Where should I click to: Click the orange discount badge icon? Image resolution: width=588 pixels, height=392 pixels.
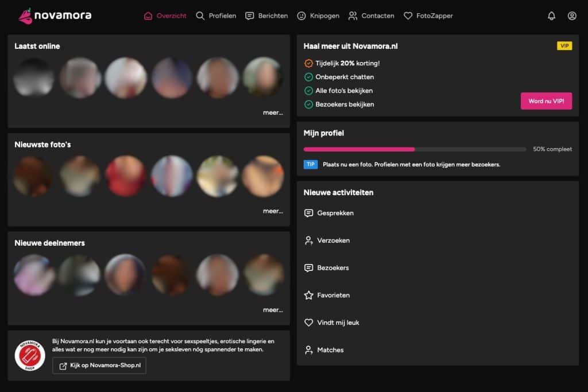308,63
